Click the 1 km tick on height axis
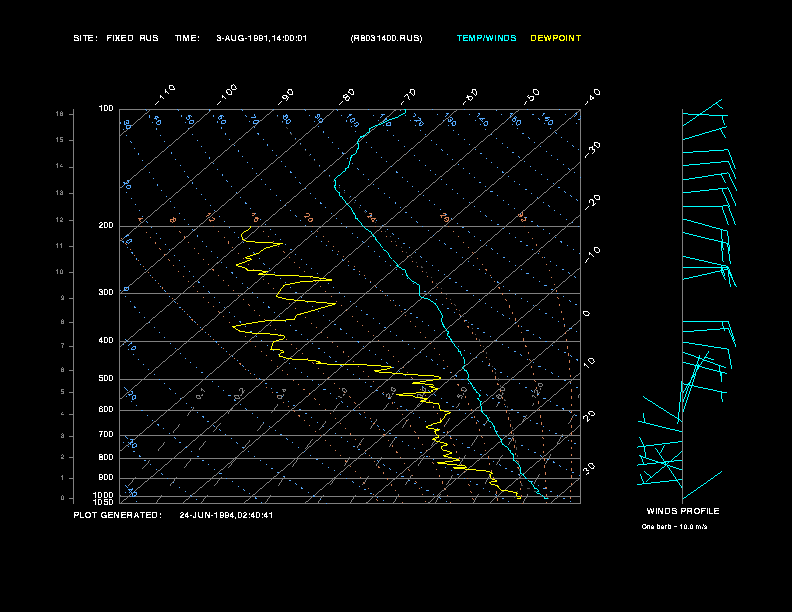This screenshot has width=792, height=612. pos(63,478)
